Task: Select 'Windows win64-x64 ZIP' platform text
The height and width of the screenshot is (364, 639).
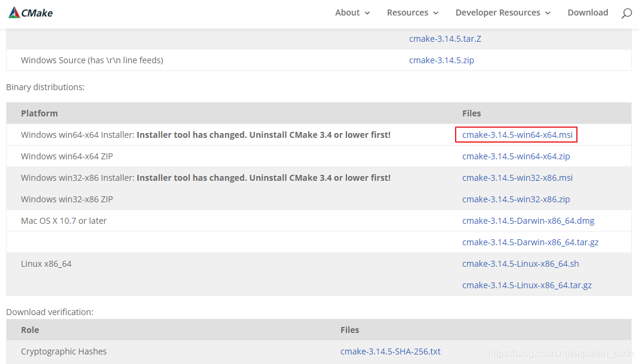Action: coord(67,156)
